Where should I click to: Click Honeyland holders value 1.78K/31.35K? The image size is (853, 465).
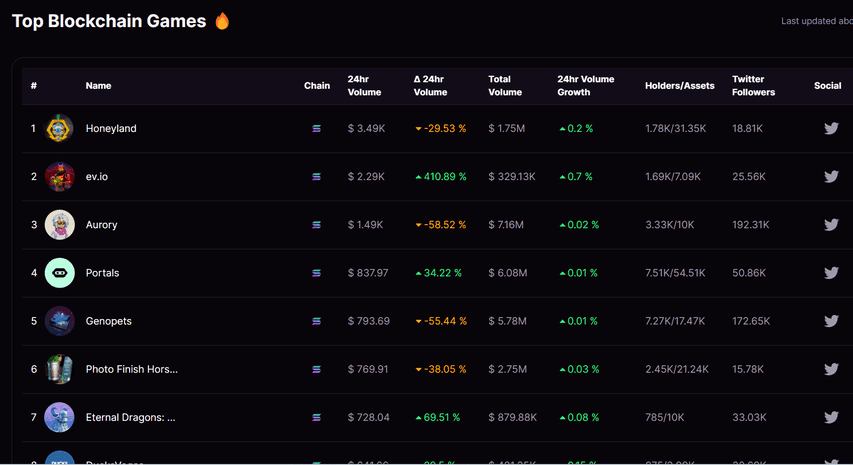676,128
